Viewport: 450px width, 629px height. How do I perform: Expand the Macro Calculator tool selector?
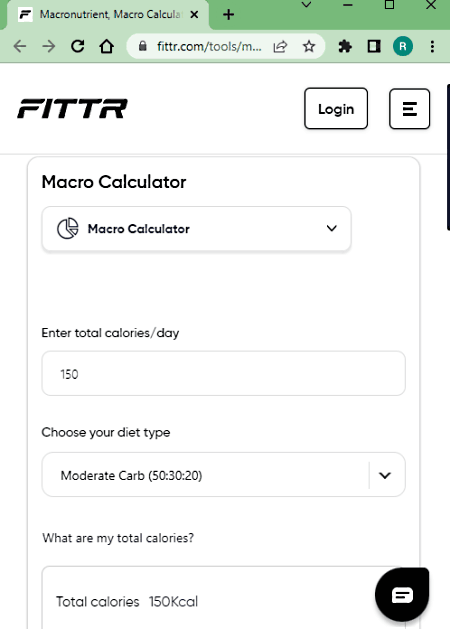[x=197, y=229]
